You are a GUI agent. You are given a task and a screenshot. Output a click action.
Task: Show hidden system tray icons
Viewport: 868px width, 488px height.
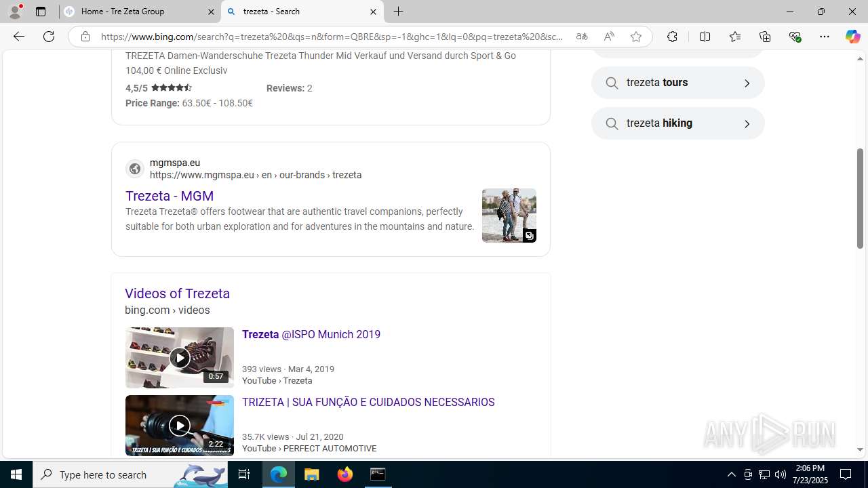point(731,474)
